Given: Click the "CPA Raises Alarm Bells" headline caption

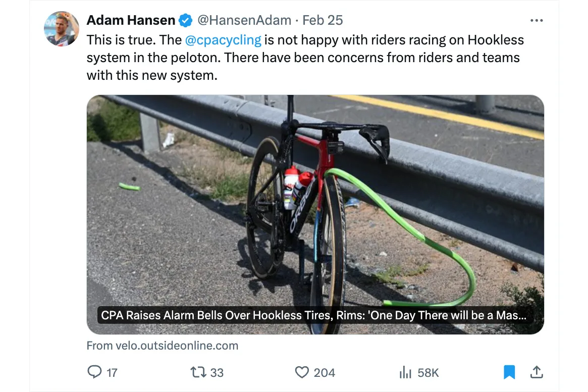Looking at the screenshot, I should [313, 316].
